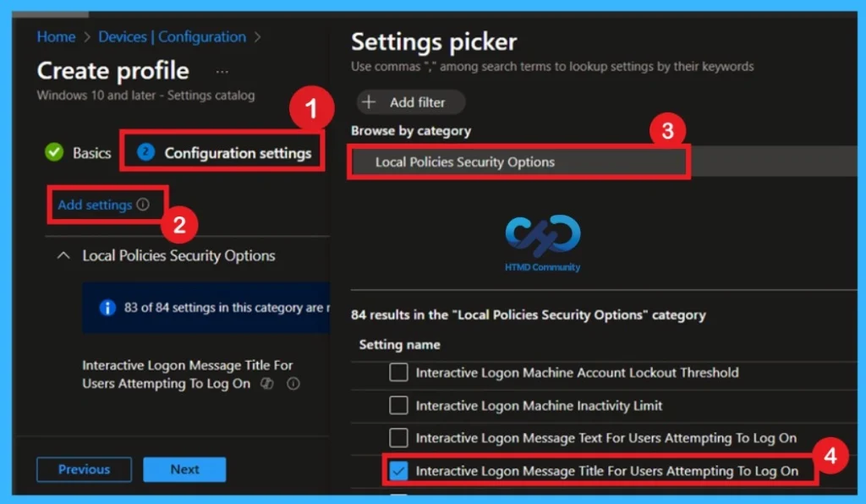
Task: Click the info circle beside Interactive Logon Message Title
Action: [293, 383]
